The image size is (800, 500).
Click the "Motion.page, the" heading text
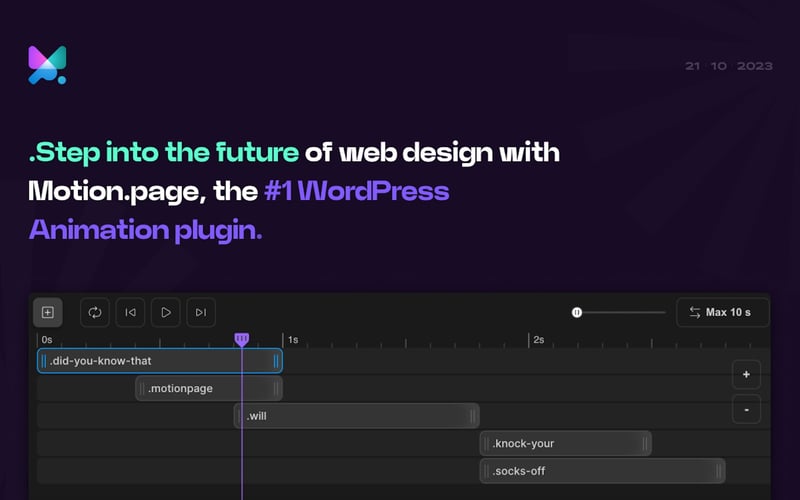pos(143,192)
